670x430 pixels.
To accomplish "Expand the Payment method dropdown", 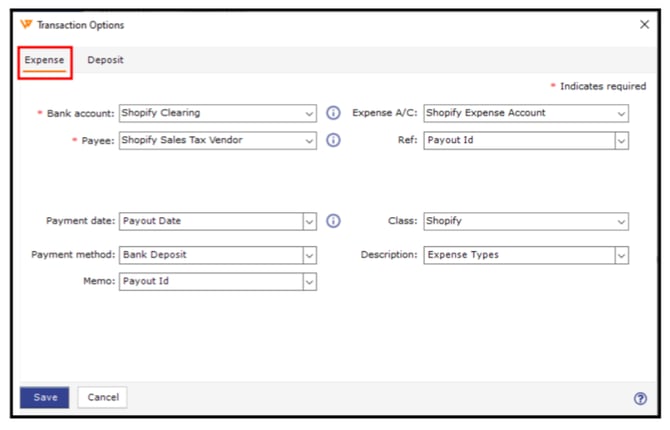I will pos(309,255).
